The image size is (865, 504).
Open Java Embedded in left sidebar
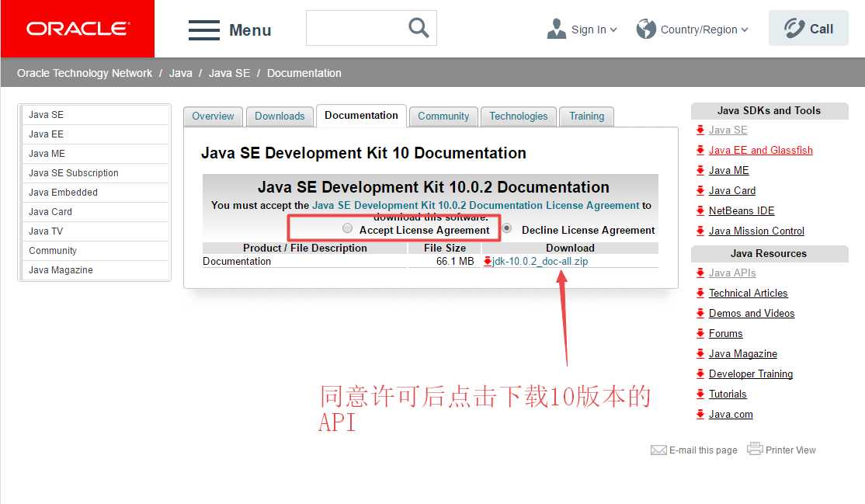click(x=95, y=192)
